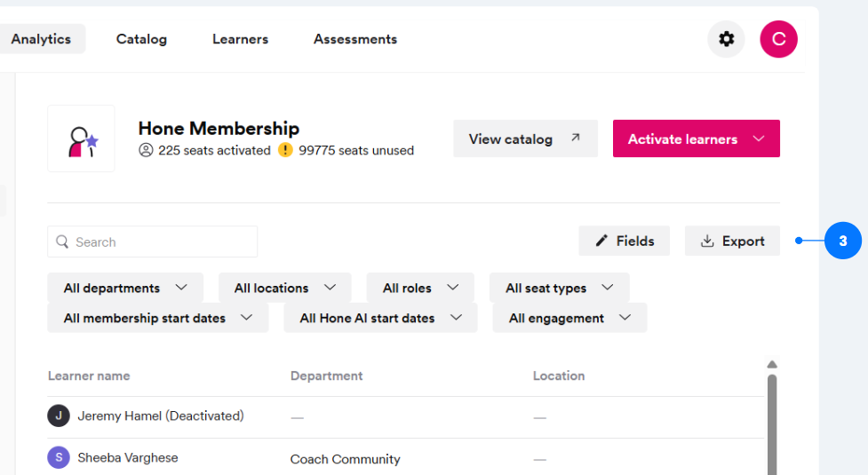Click the Hone Membership product logo
The image size is (868, 475).
click(x=82, y=139)
